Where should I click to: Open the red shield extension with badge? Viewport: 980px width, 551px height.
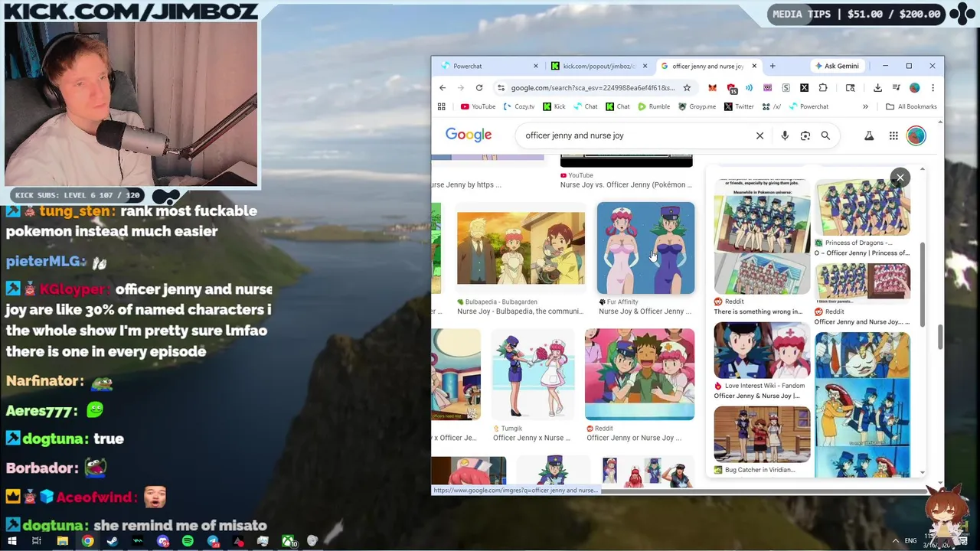click(731, 89)
